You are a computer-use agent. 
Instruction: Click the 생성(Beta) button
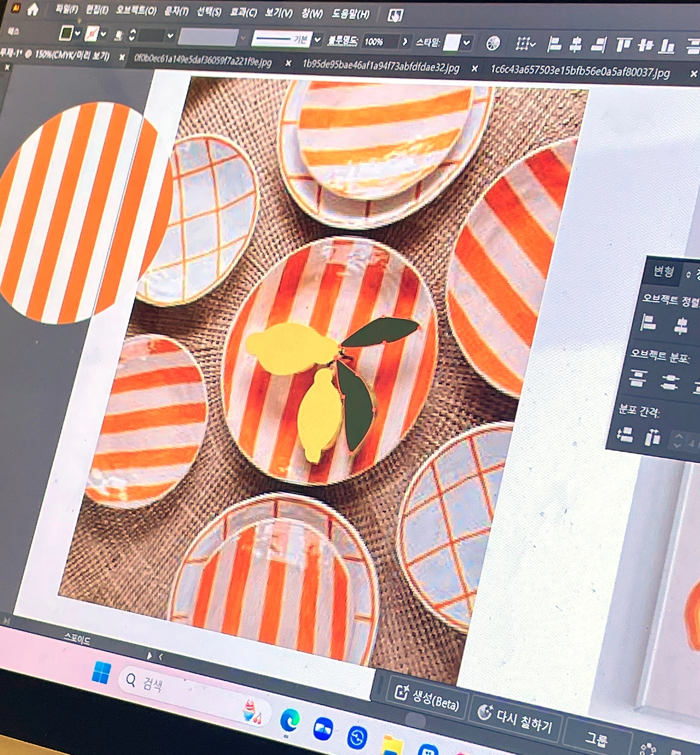(428, 697)
